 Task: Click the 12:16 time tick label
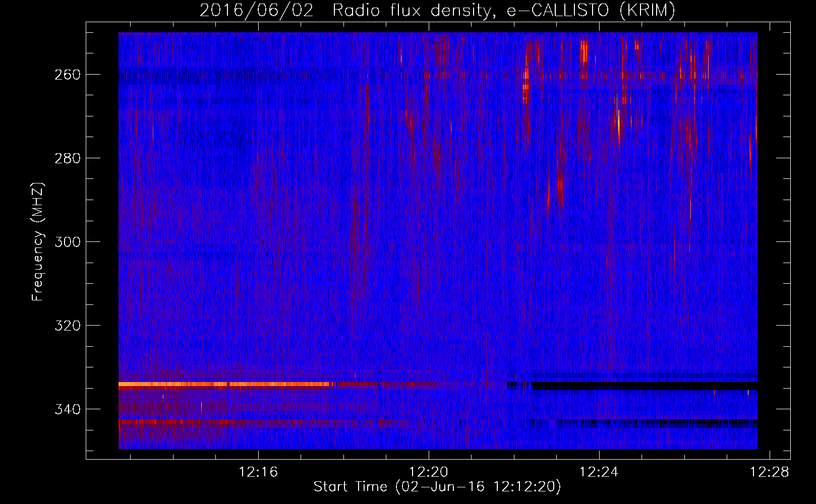click(x=258, y=472)
